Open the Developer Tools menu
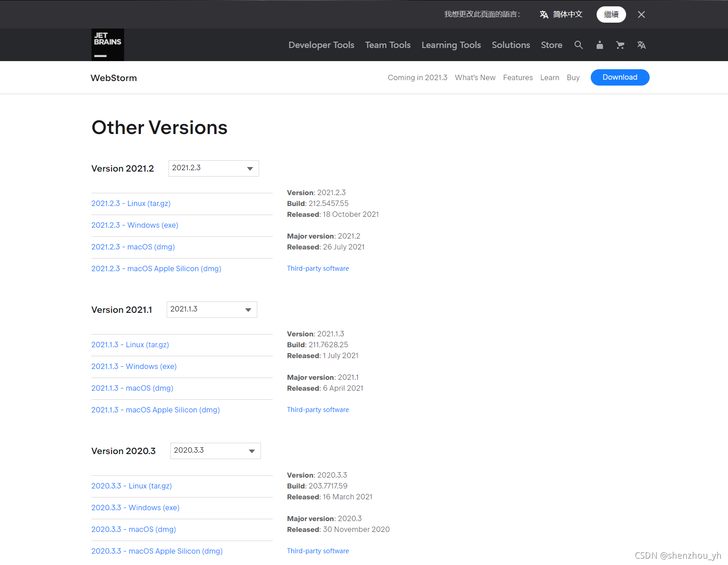The height and width of the screenshot is (565, 728). (321, 45)
